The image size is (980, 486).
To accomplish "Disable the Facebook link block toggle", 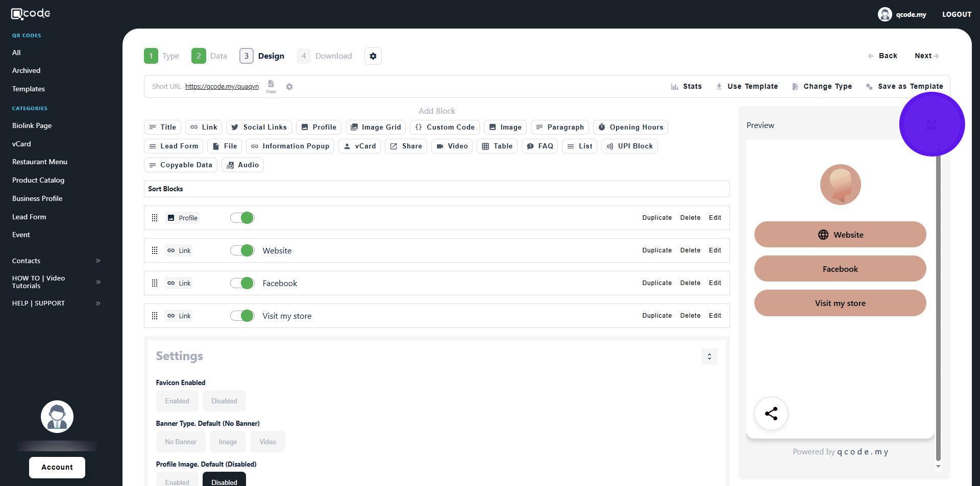I will tap(242, 284).
